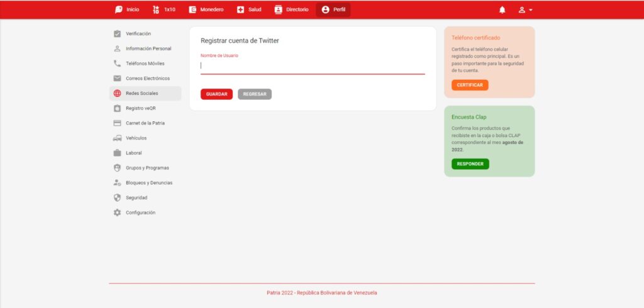This screenshot has width=644, height=308.
Task: Click the Teléfonos Móviles phone icon
Action: tap(117, 63)
